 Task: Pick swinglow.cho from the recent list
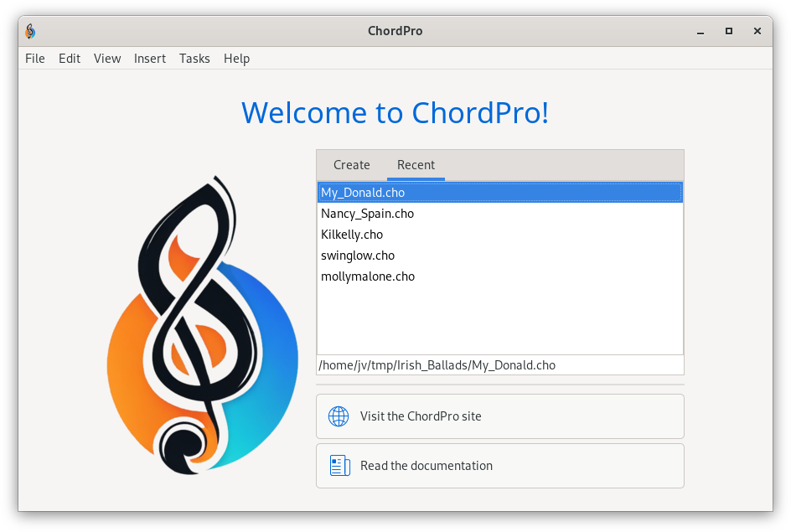tap(500, 256)
